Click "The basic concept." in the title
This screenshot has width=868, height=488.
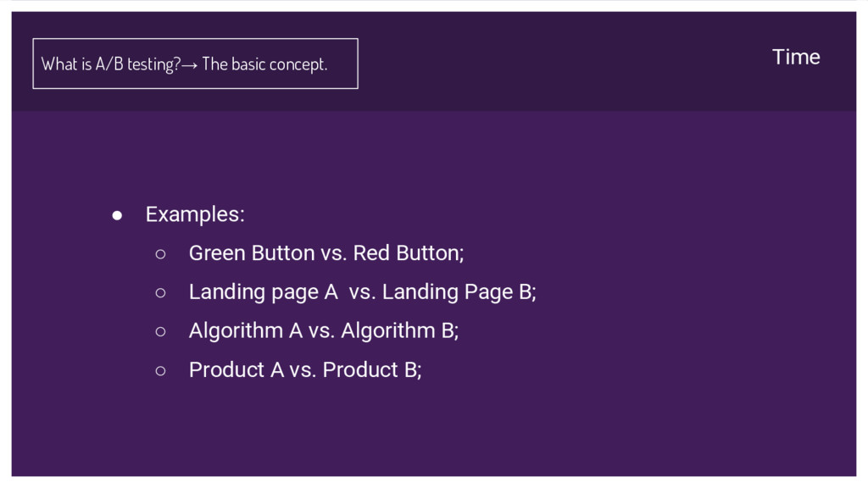tap(264, 64)
